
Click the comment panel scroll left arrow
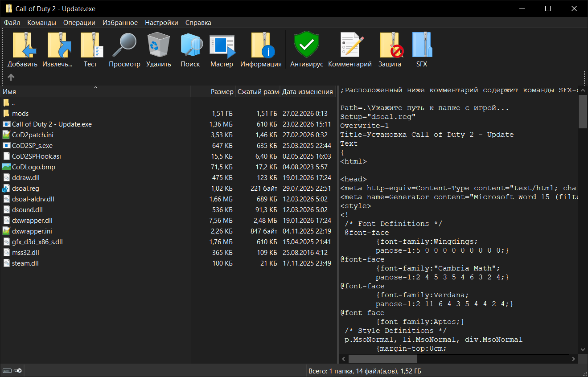343,359
